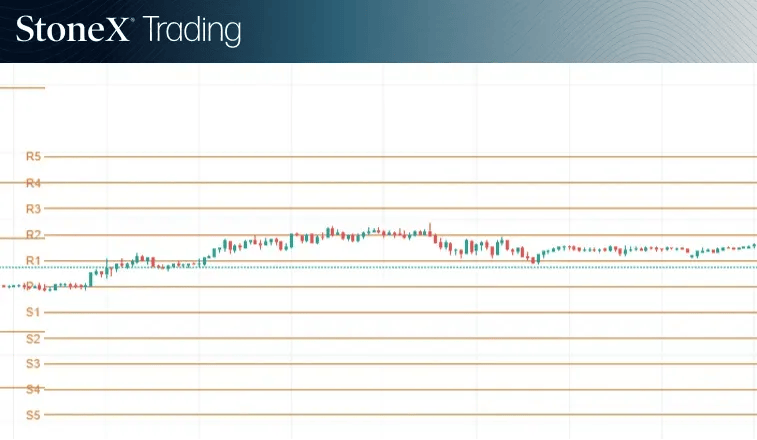The width and height of the screenshot is (757, 440).
Task: Select the R5 horizontal resistance line
Action: [400, 157]
